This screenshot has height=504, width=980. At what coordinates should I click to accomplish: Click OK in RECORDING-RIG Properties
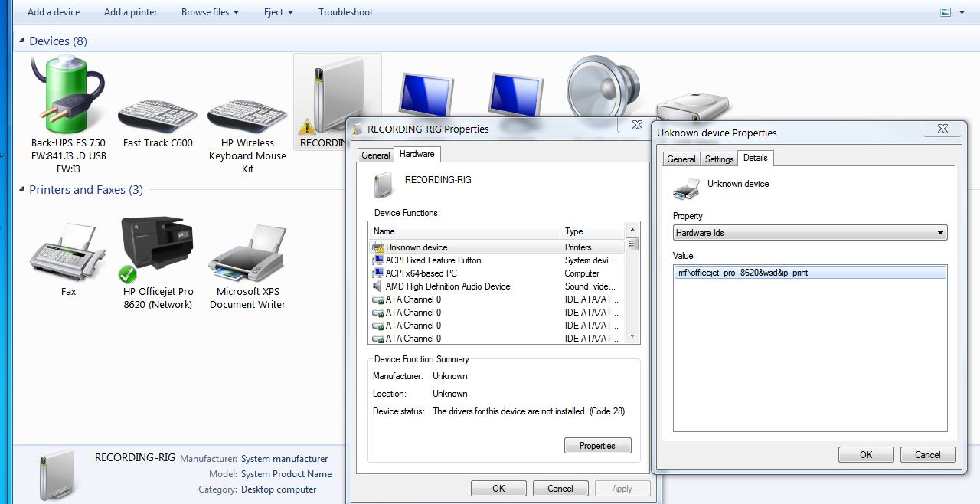tap(498, 489)
